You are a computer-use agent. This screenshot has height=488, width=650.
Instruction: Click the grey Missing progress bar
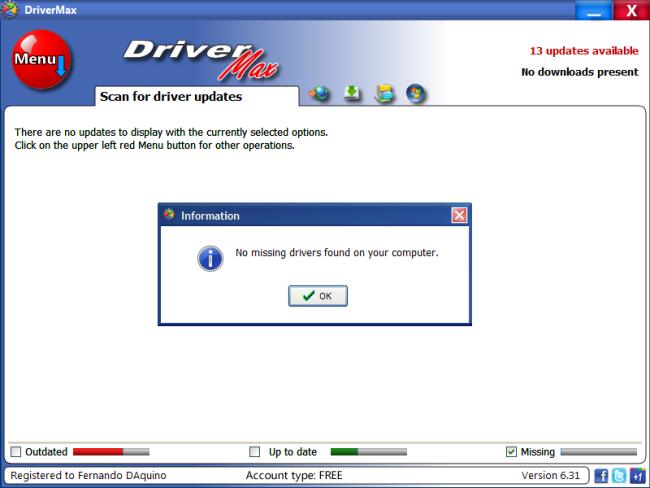click(599, 452)
